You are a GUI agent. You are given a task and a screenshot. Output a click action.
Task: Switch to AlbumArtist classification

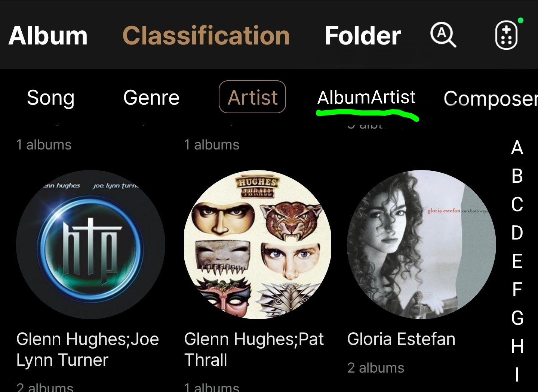coord(366,98)
